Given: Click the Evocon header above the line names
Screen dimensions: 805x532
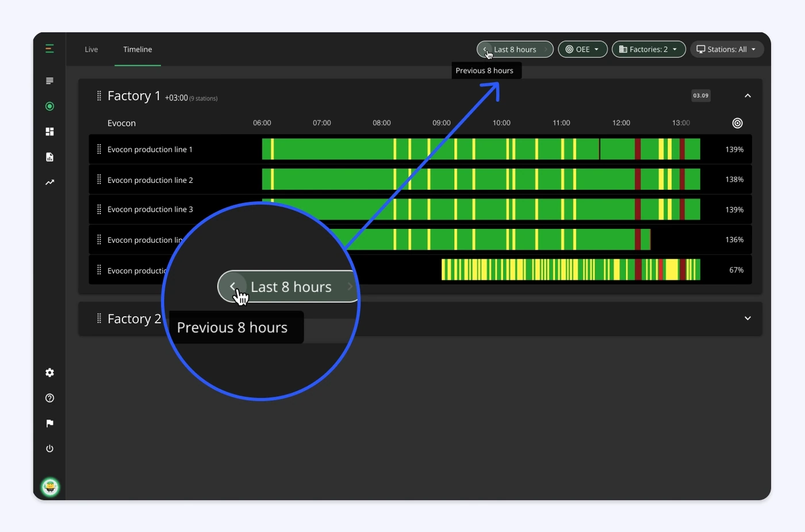Looking at the screenshot, I should (121, 123).
